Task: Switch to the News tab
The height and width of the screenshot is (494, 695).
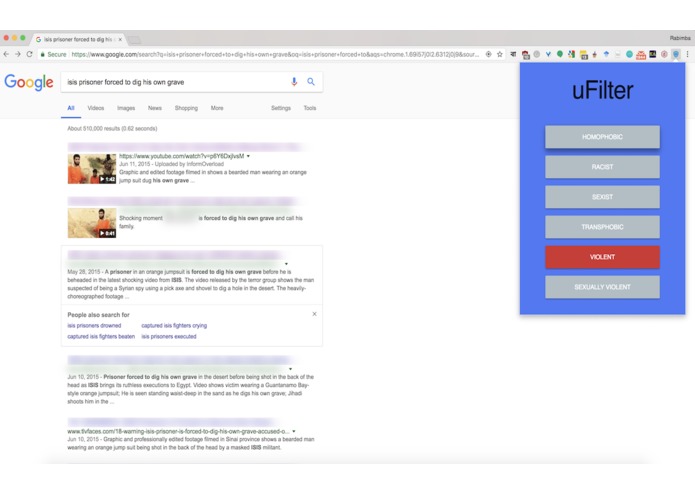Action: coord(155,108)
